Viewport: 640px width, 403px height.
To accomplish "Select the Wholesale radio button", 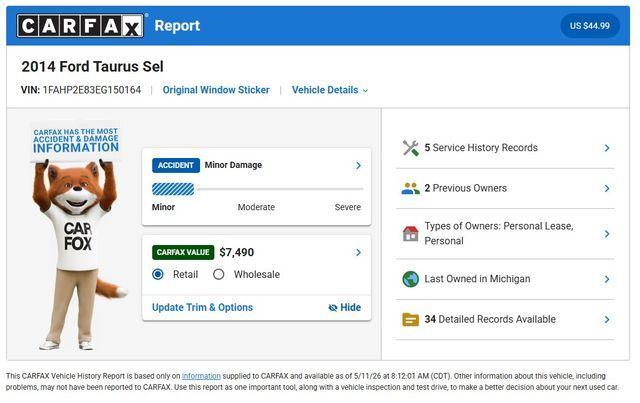I will 219,274.
